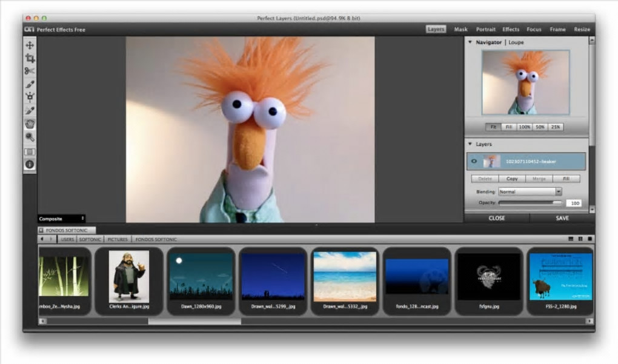Image resolution: width=618 pixels, height=364 pixels.
Task: Switch to the Frame module
Action: click(557, 29)
